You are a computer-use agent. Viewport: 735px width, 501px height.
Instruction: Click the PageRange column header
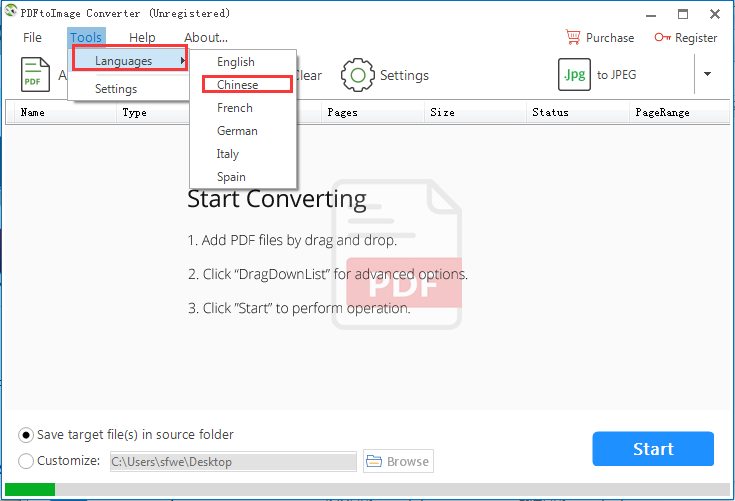click(x=679, y=112)
